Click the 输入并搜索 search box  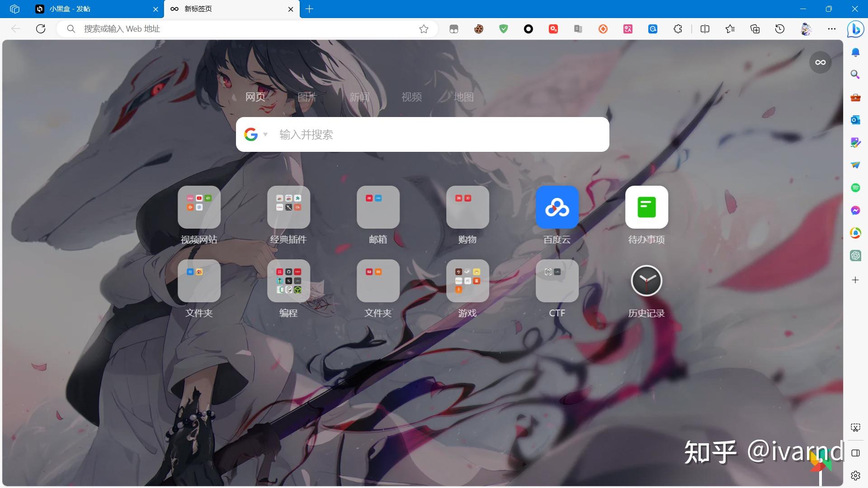tap(434, 135)
